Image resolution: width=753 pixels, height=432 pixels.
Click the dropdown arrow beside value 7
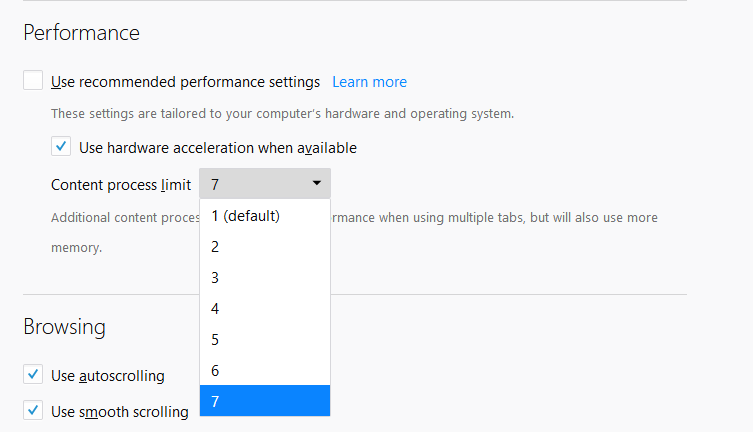pyautogui.click(x=316, y=183)
